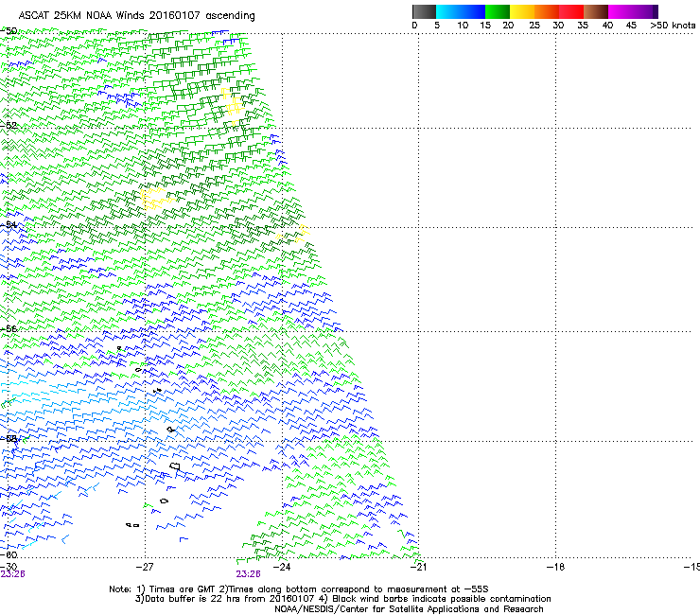Click the '20' label under the color bar
700x615 pixels.
click(x=508, y=26)
